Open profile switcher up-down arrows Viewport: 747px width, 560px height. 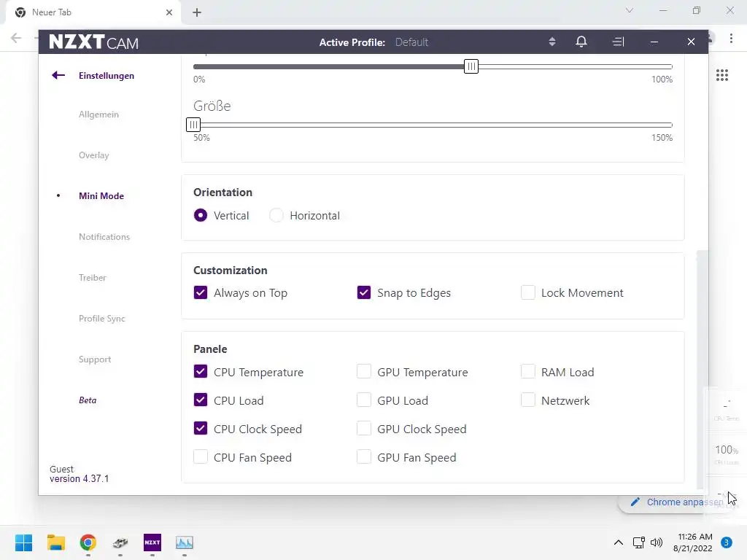[x=551, y=42]
